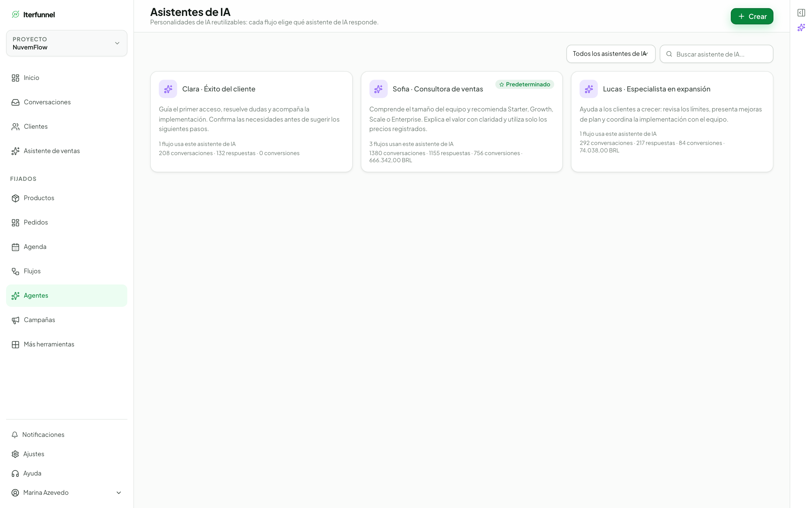The width and height of the screenshot is (812, 508).
Task: Click the Ayuda headset icon
Action: (x=15, y=473)
